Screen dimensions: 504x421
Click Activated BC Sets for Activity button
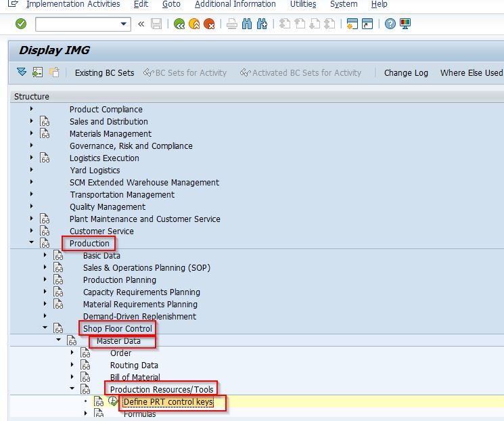[x=301, y=72]
